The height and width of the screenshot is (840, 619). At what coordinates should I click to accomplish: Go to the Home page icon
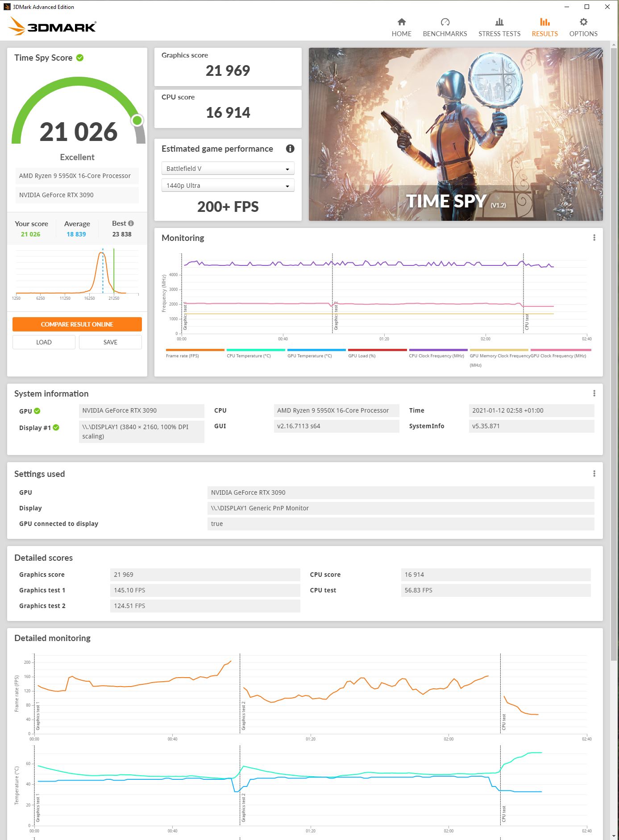pyautogui.click(x=401, y=22)
